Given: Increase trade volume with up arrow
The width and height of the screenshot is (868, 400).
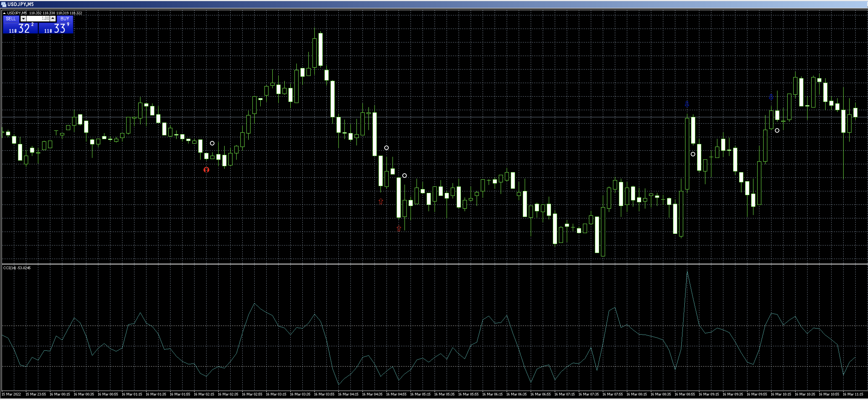Looking at the screenshot, I should pyautogui.click(x=53, y=19).
